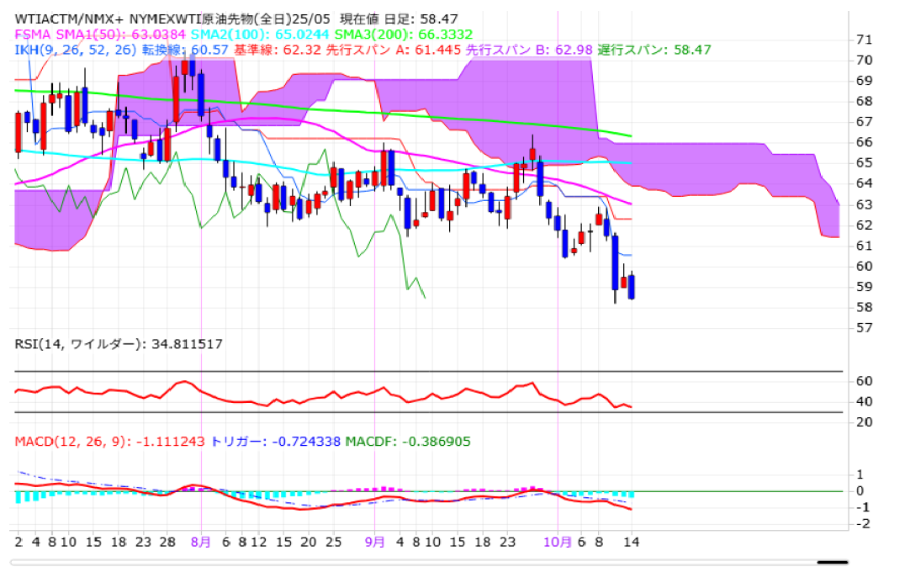The height and width of the screenshot is (588, 905).
Task: Click the IKH(9, 26, 52, 26) indicator label
Action: click(x=69, y=50)
